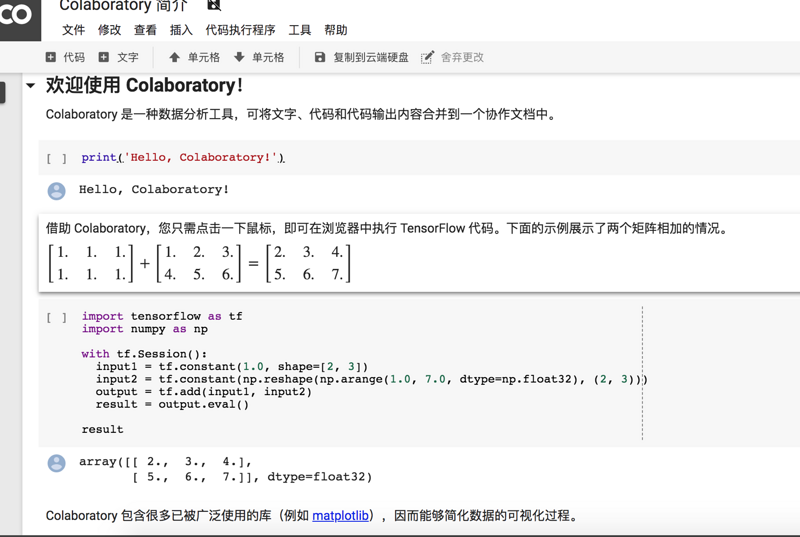Click the notebook title Colaboratory 简介

[x=123, y=6]
